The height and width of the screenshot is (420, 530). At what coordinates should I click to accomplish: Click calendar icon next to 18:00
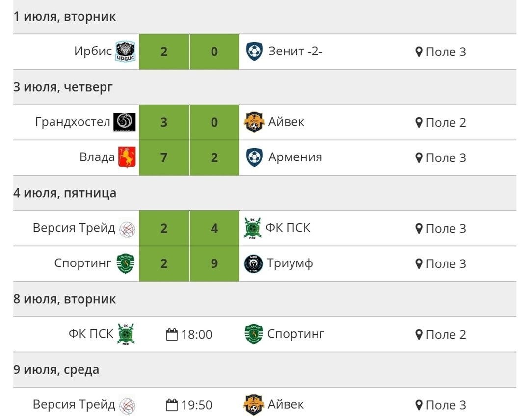[172, 335]
